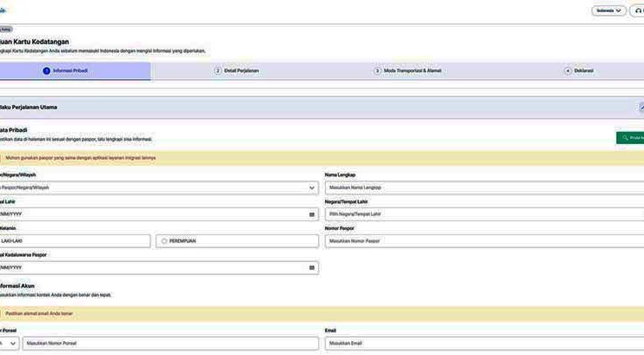Select the LAKI-LAKI gender option

click(x=74, y=241)
